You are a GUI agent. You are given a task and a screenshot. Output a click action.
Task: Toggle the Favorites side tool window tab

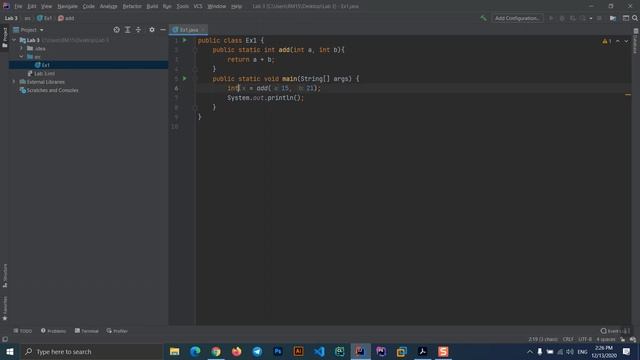click(4, 308)
